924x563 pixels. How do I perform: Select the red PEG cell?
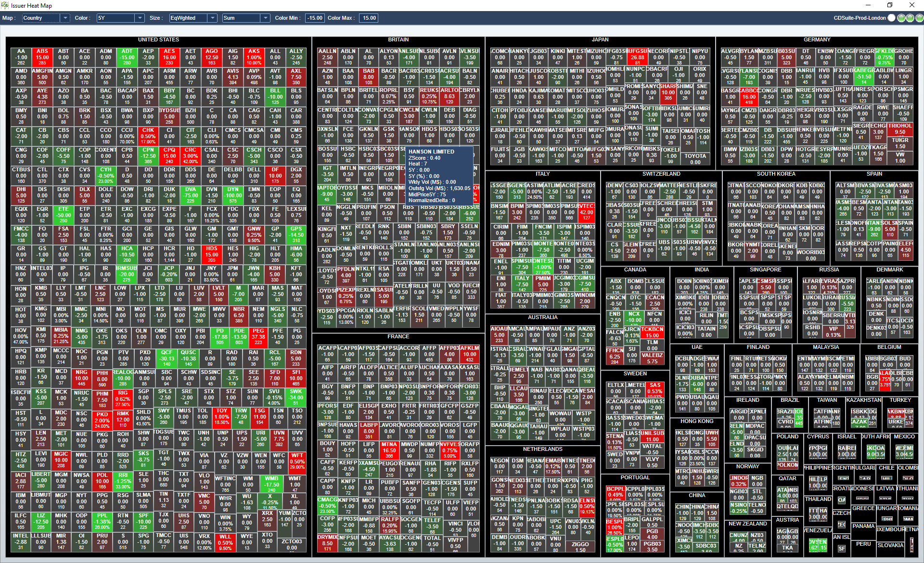(x=258, y=336)
